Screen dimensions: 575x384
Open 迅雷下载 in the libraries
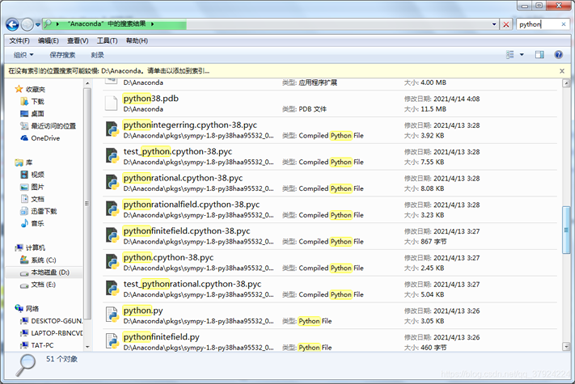39,211
